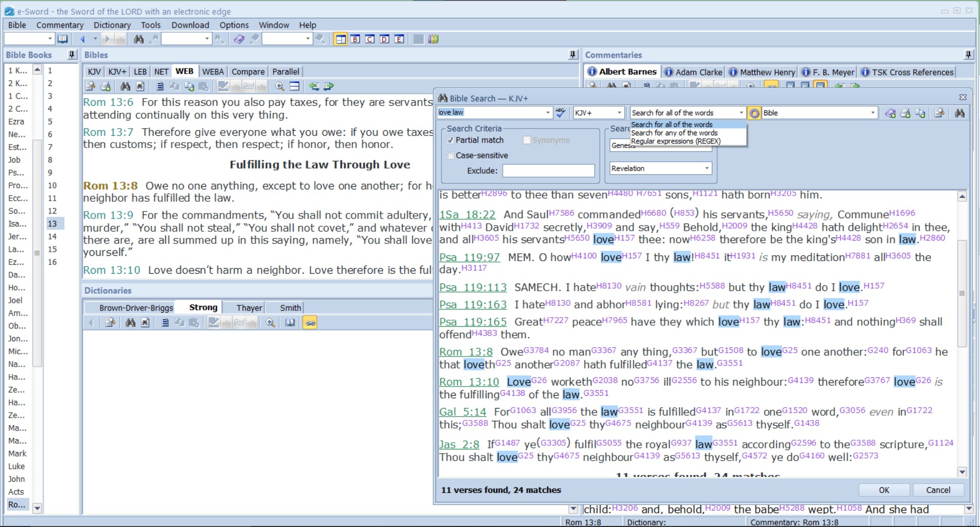Viewport: 980px width, 527px height.
Task: Choose 'Search for any of the words'
Action: 674,133
